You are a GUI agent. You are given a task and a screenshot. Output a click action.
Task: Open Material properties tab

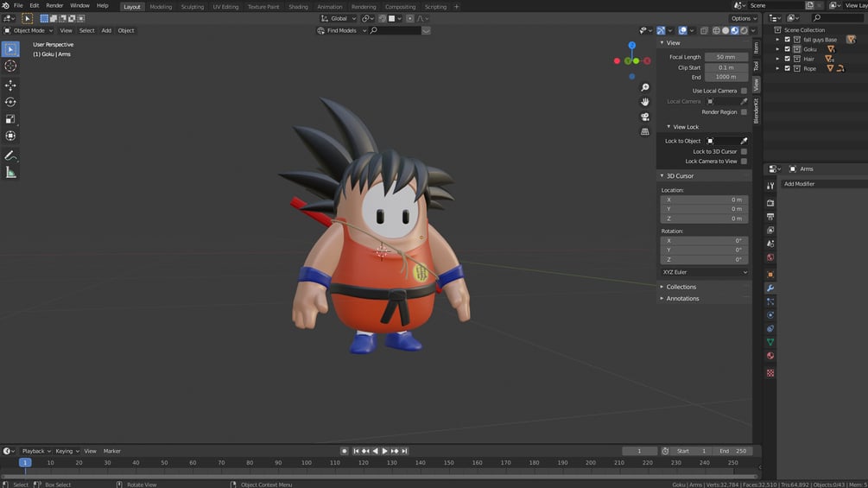pos(770,356)
